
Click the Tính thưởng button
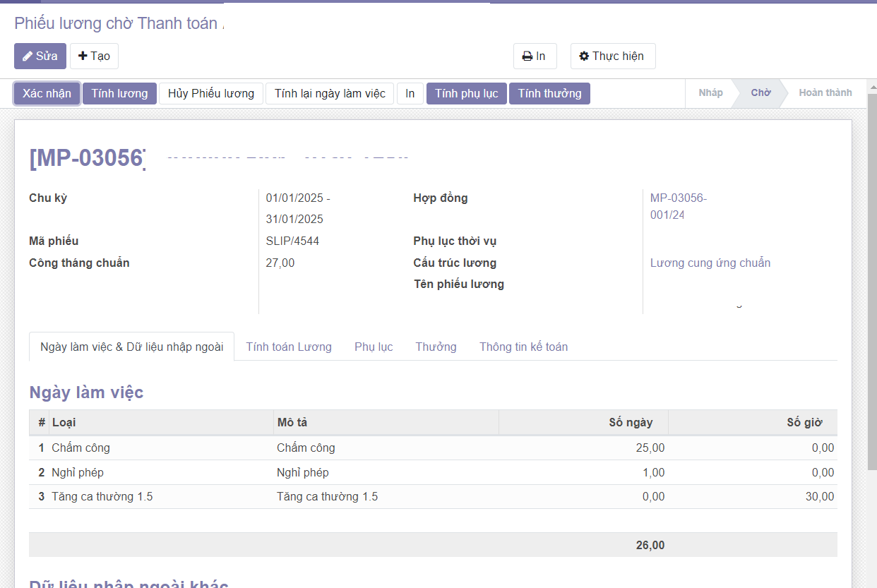(549, 94)
